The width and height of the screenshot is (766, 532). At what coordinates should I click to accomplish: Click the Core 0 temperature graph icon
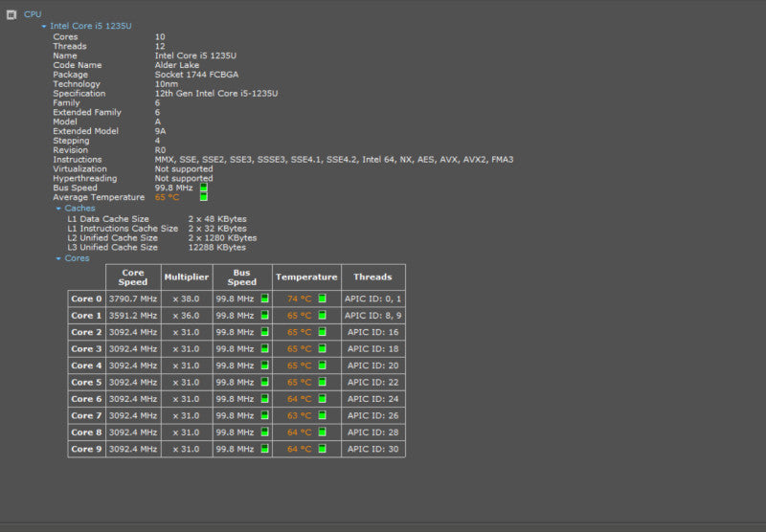[x=323, y=299]
